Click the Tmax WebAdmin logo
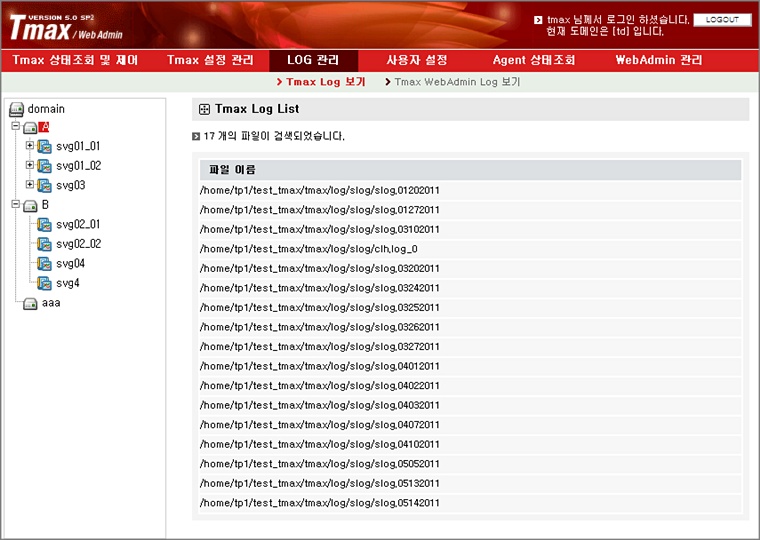 coord(66,28)
